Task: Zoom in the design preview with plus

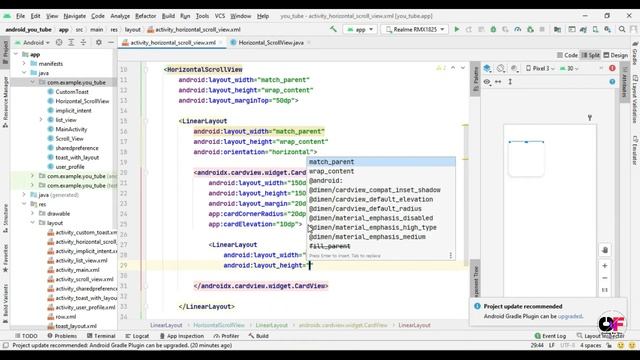Action: (x=605, y=266)
